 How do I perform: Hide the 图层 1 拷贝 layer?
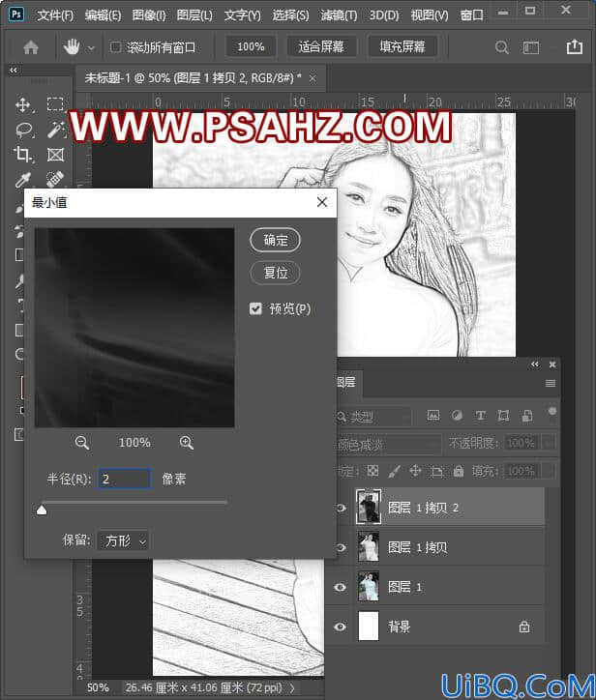click(x=341, y=547)
